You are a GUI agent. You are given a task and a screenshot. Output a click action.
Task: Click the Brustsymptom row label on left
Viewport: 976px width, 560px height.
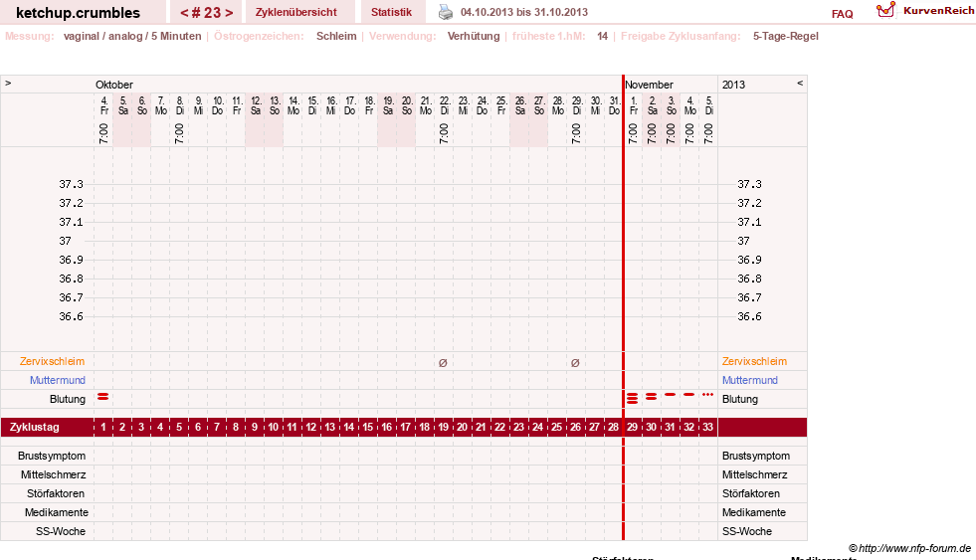pyautogui.click(x=52, y=457)
